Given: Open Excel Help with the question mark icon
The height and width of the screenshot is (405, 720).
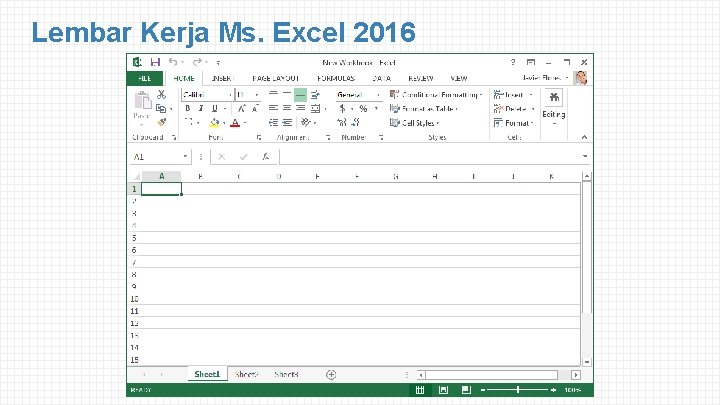Looking at the screenshot, I should [x=513, y=62].
